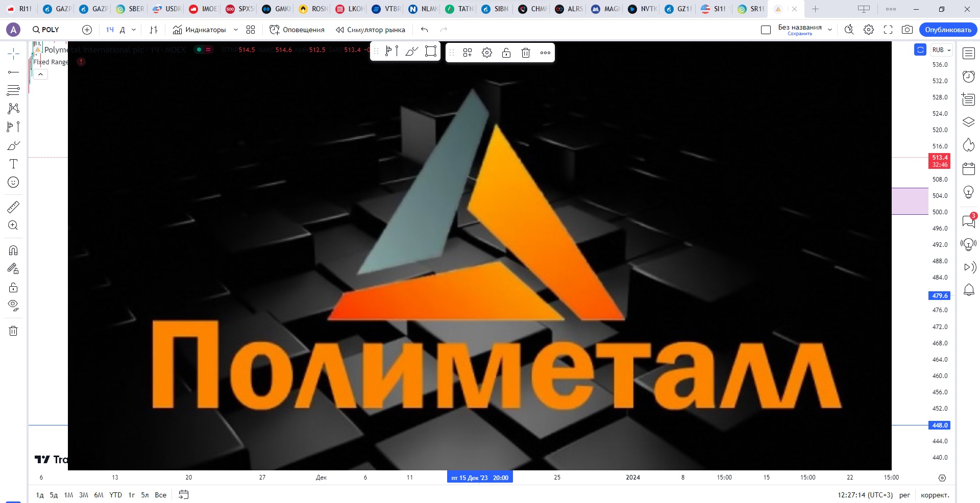Select the 1д date range

click(40, 495)
